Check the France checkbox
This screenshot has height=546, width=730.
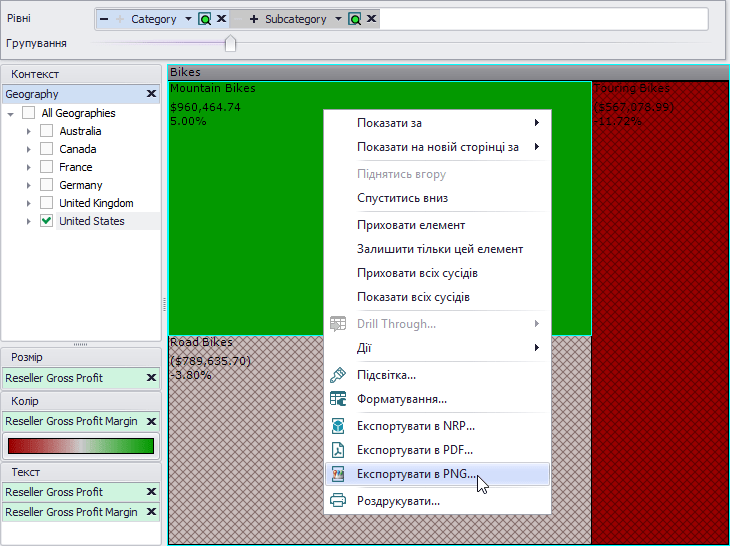[x=47, y=167]
